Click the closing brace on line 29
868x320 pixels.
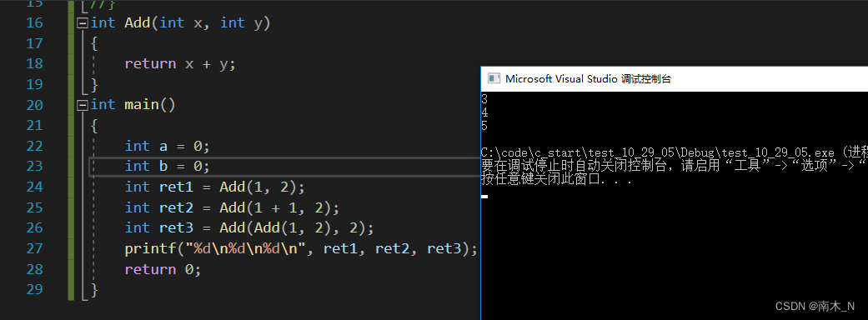[x=94, y=290]
